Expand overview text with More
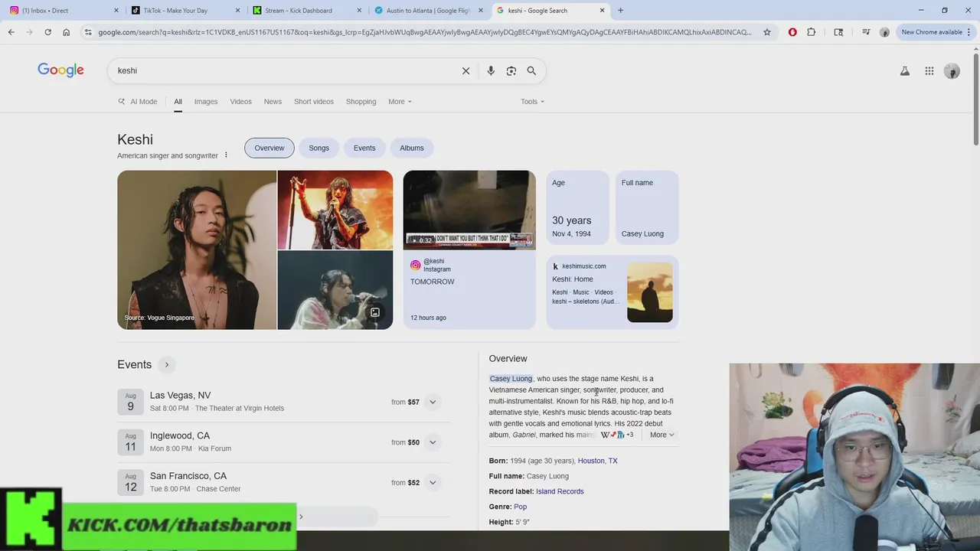The height and width of the screenshot is (551, 980). 662,435
